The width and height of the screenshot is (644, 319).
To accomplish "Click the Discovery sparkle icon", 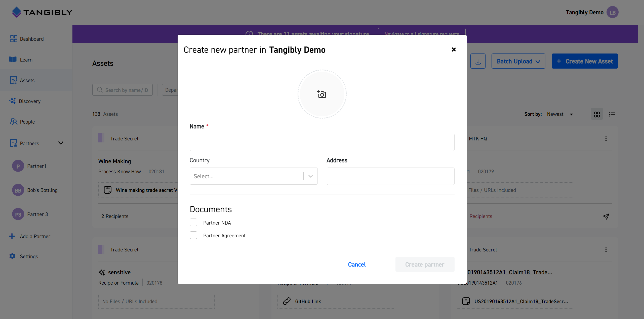I will click(13, 101).
